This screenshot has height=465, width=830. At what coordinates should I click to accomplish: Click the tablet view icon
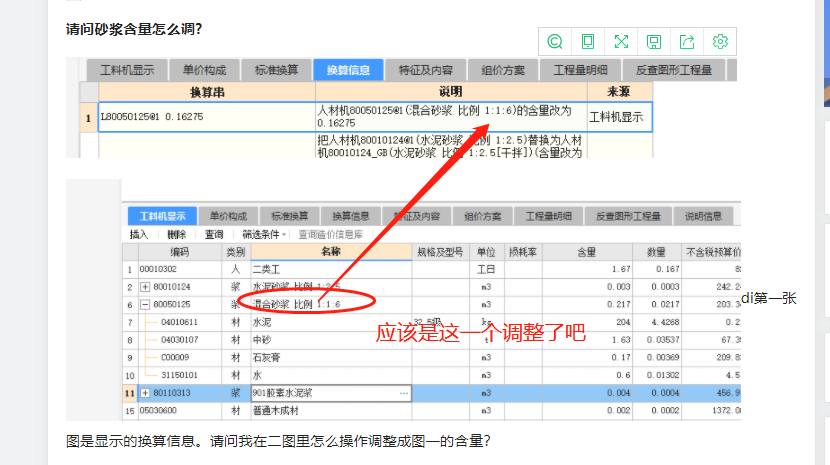click(588, 41)
